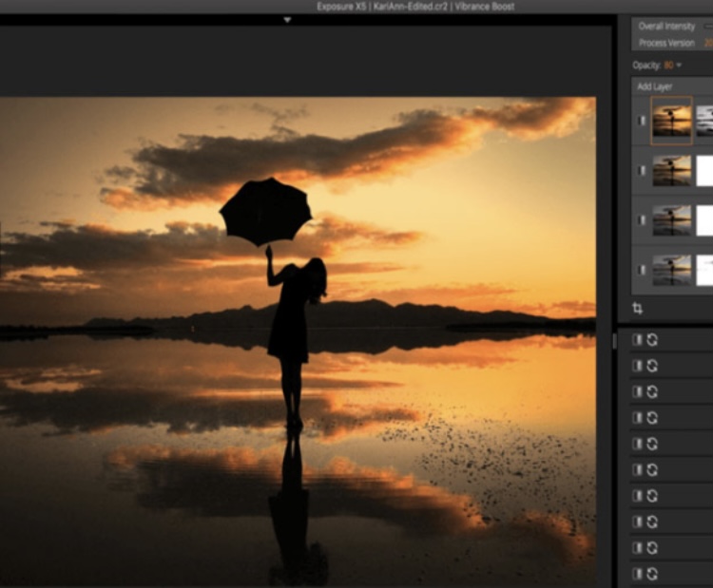
Task: Click reset icon on fifth adjustment panel row
Action: 652,444
